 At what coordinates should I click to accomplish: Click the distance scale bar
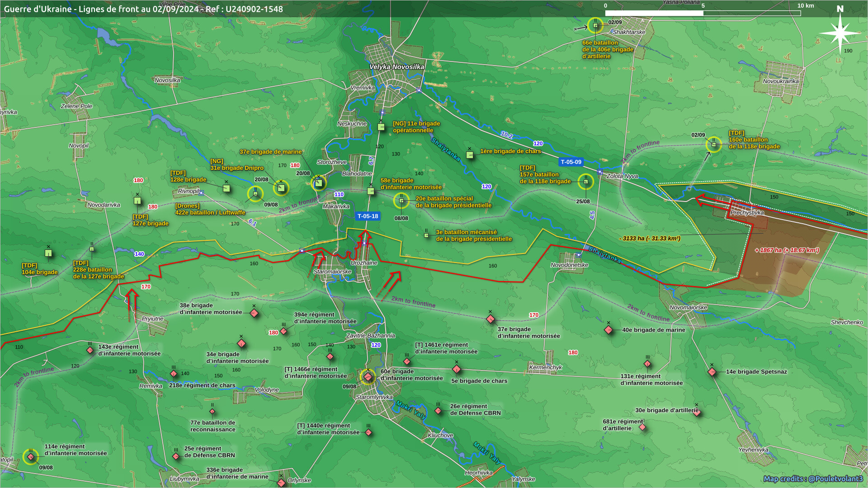click(x=702, y=13)
